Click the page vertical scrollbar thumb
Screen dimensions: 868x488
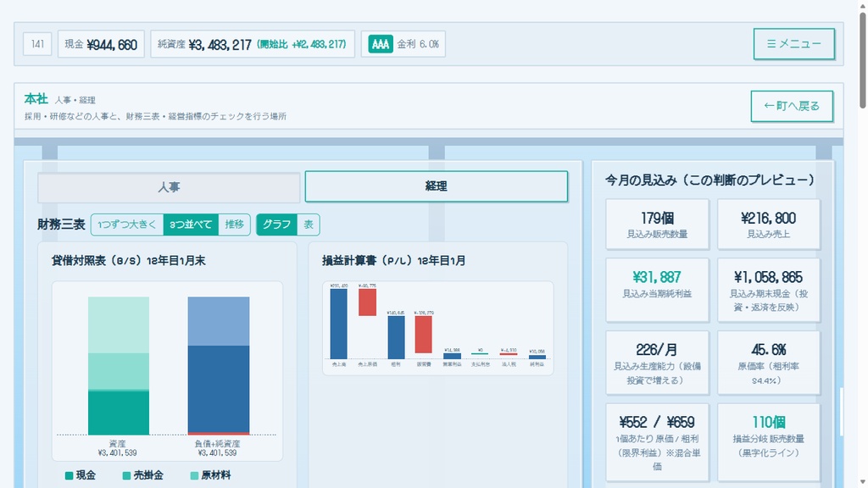point(863,61)
